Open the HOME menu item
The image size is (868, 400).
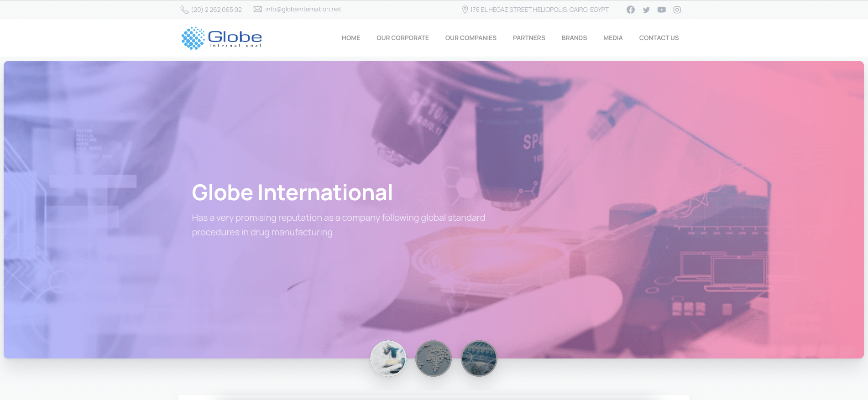pos(350,38)
